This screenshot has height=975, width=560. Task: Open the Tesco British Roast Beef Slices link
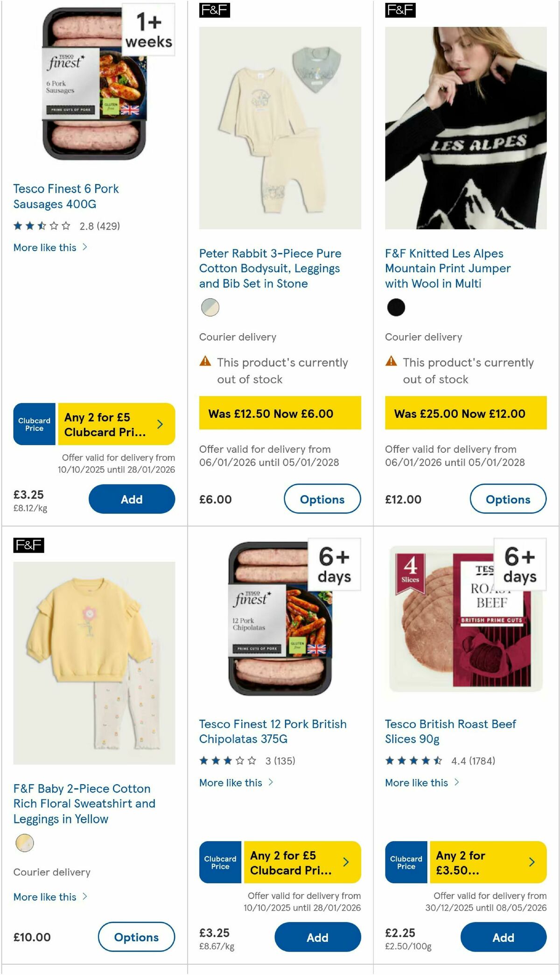point(450,731)
